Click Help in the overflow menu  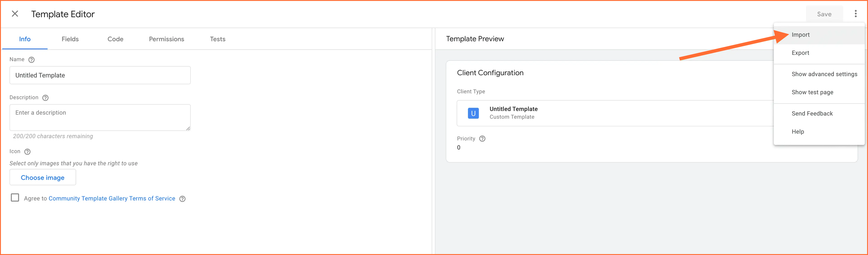coord(798,131)
